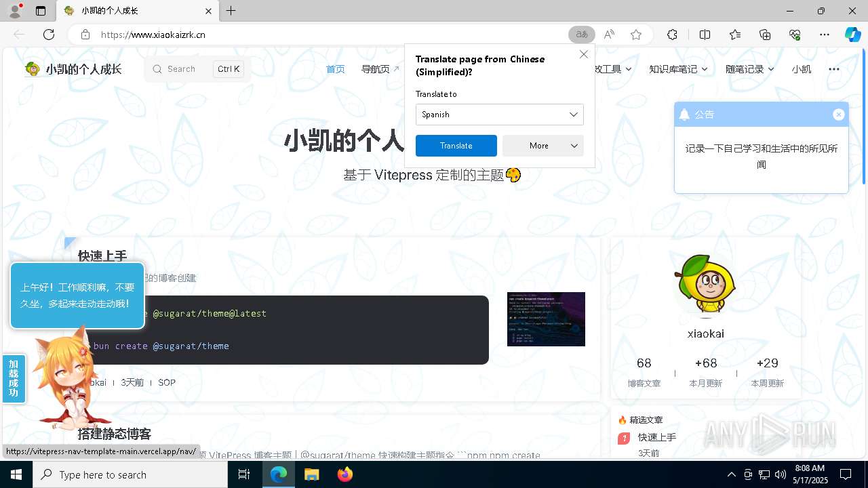868x488 pixels.
Task: Open Browser essentials heart icon
Action: click(795, 35)
